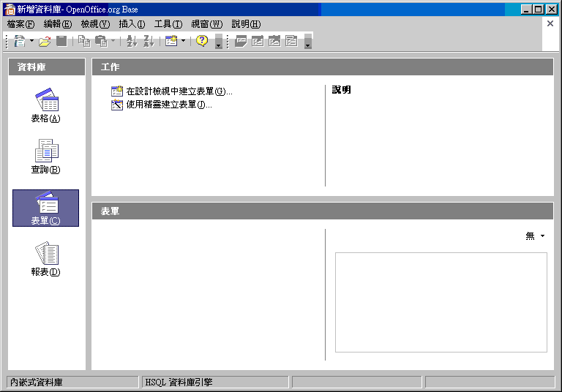
Task: Select 查詢(B) Queries in database pane
Action: pos(46,157)
